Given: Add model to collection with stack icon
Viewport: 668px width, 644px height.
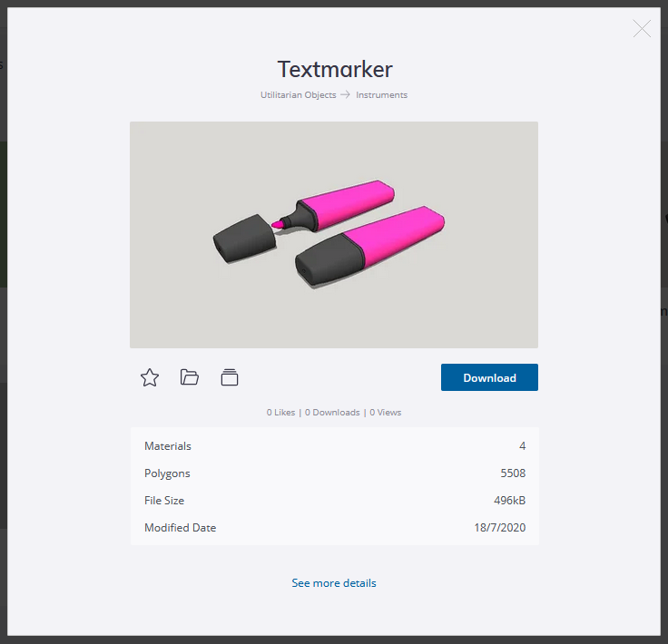Looking at the screenshot, I should pos(230,377).
